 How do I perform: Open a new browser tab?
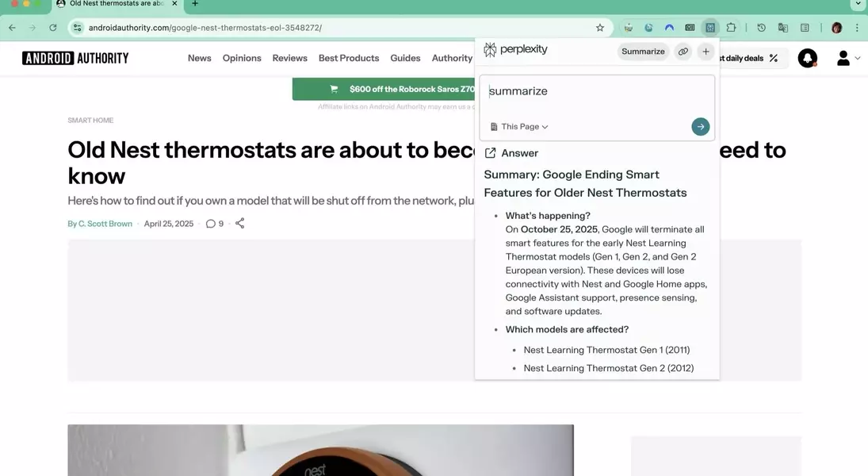[195, 3]
